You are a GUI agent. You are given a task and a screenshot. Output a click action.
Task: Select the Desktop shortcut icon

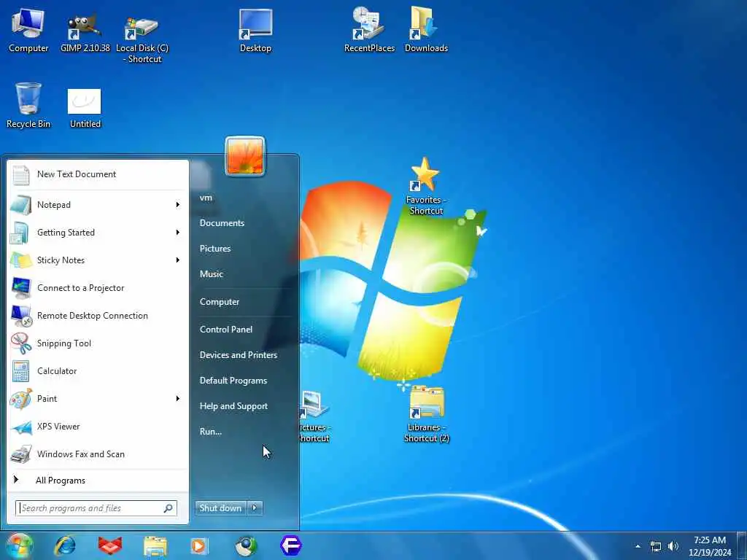tap(255, 30)
